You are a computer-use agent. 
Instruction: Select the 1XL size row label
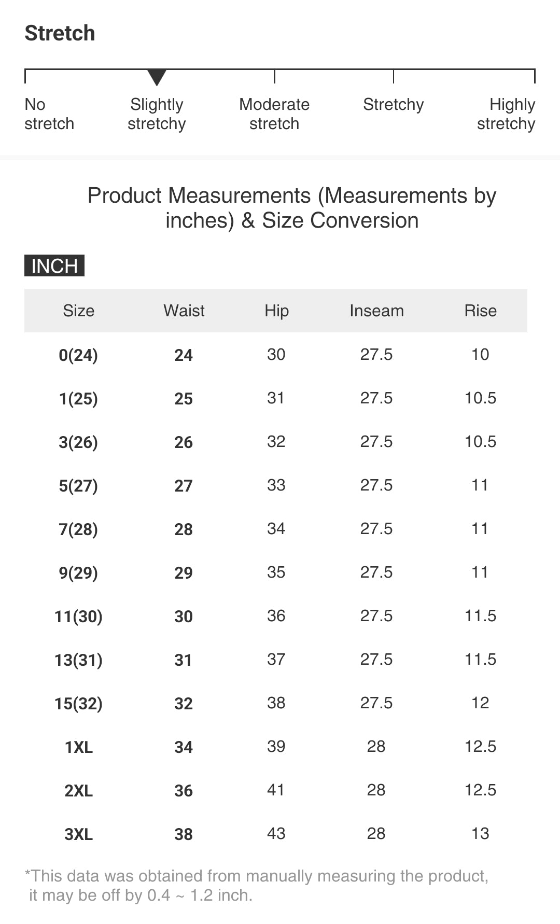coord(79,747)
